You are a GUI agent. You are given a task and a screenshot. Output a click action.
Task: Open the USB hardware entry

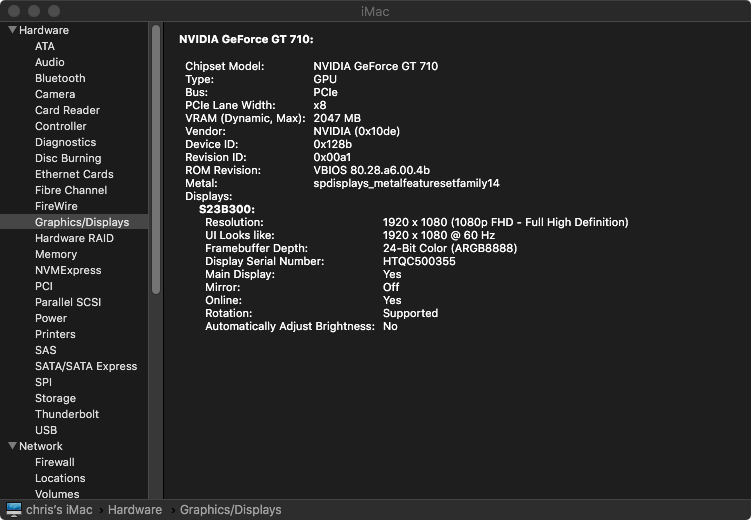click(46, 430)
